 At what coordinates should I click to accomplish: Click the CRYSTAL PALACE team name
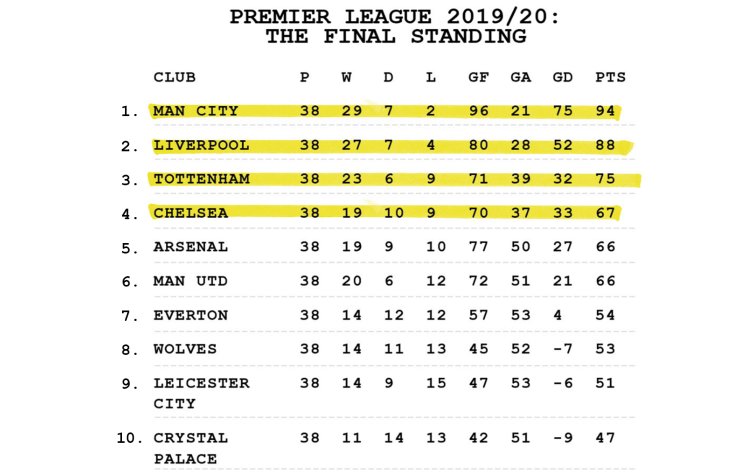(190, 448)
